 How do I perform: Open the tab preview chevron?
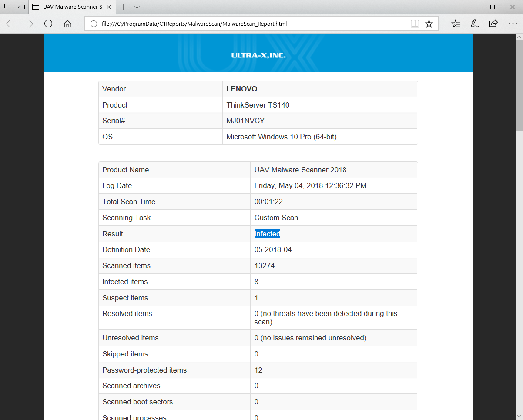coord(137,7)
